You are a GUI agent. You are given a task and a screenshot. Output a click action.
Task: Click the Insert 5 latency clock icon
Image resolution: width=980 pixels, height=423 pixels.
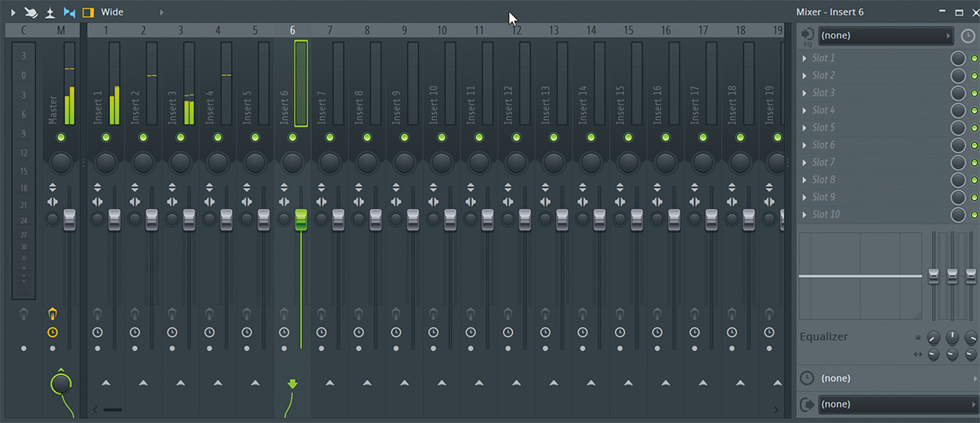[x=247, y=332]
